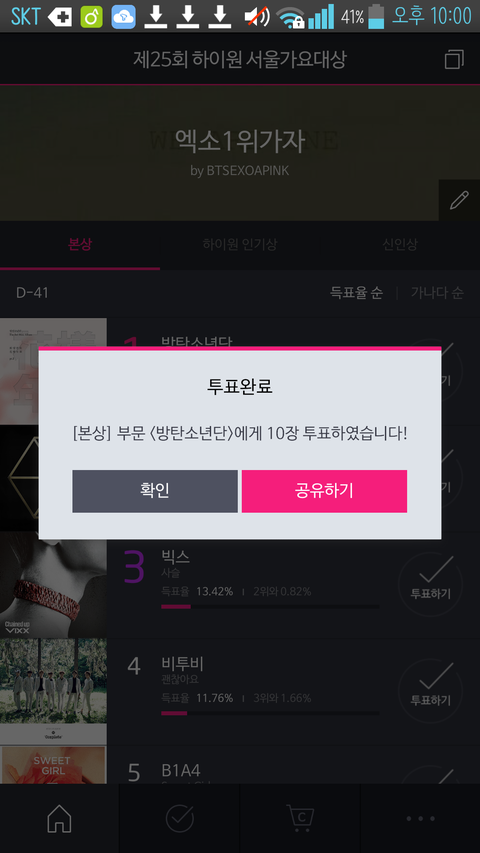
Task: Open the shopping cart icon in the bottom bar
Action: 300,818
